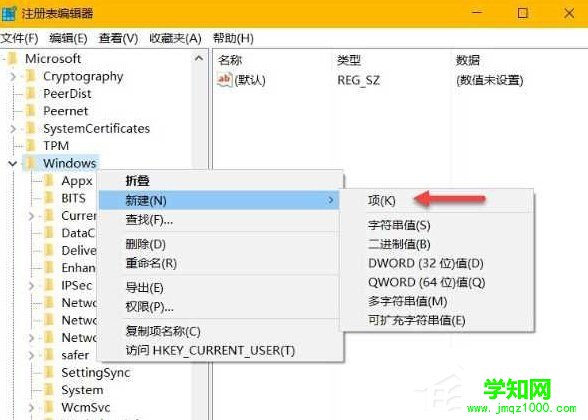Click the (数值未设置) data cell
588x420 pixels.
point(490,80)
